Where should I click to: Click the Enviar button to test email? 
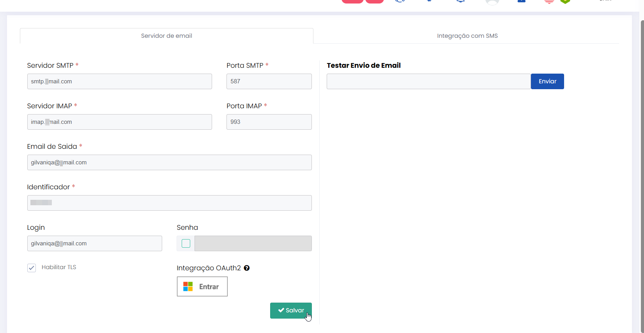547,81
